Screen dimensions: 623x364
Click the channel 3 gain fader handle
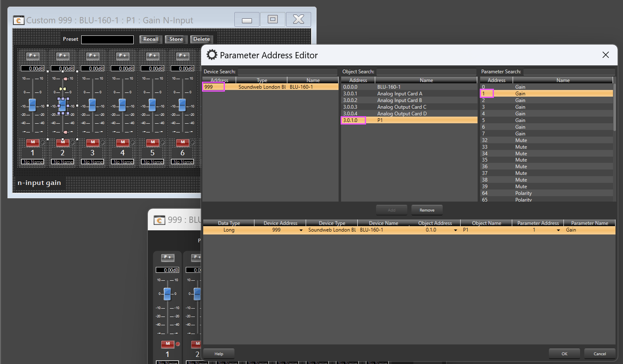pos(92,105)
